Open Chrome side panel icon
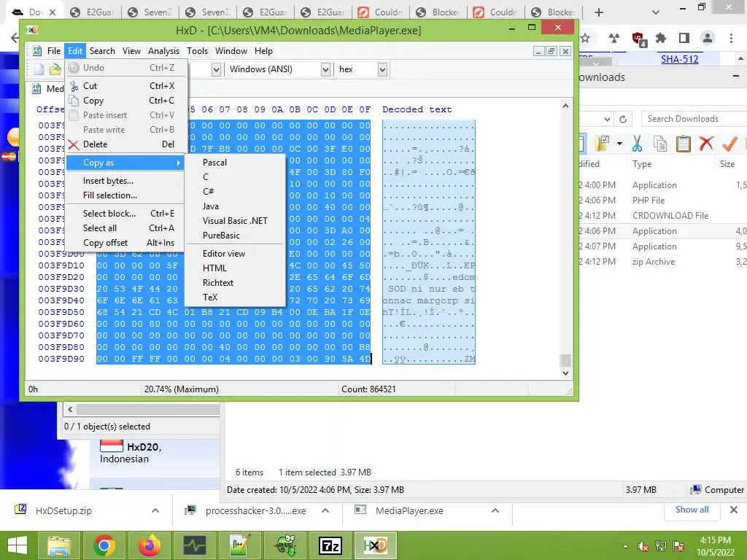 point(684,38)
